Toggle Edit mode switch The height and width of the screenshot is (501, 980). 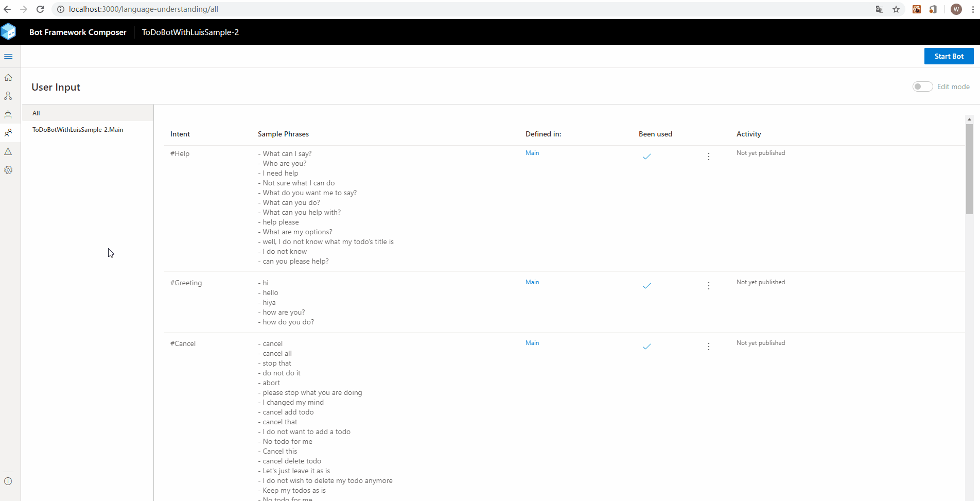pyautogui.click(x=922, y=87)
